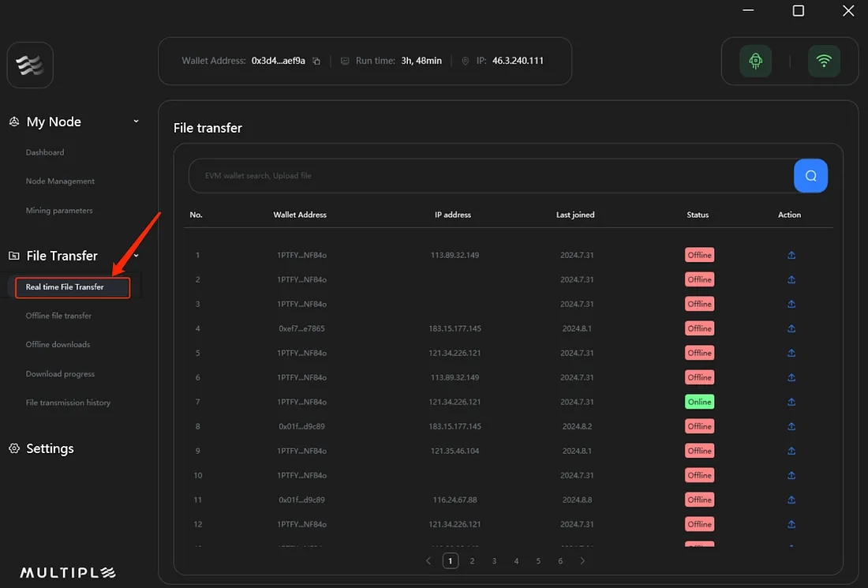
Task: Click the upload icon in row 1
Action: click(x=791, y=256)
